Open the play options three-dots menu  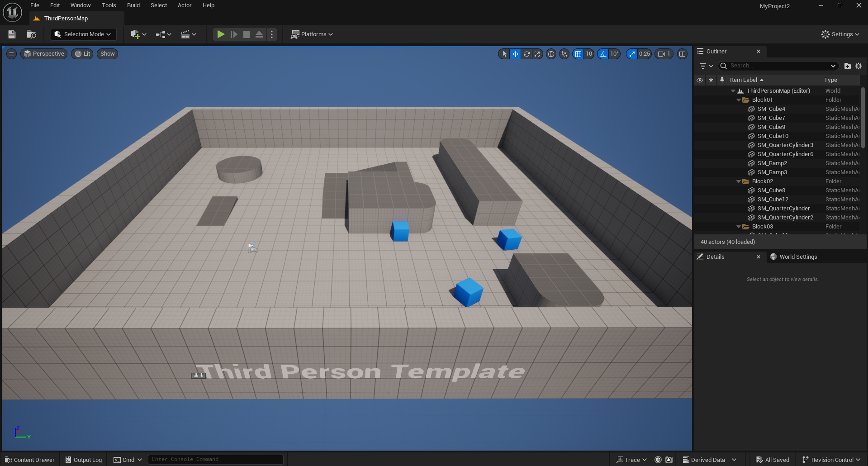pos(272,34)
